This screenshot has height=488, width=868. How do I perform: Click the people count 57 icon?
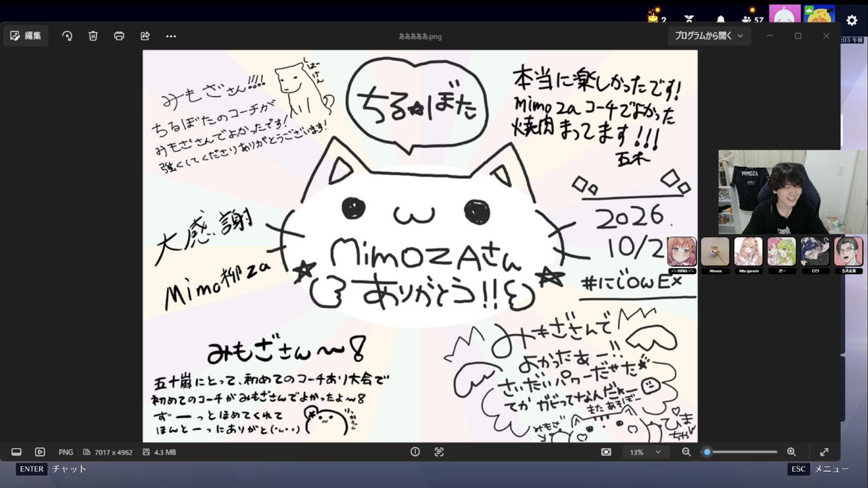coord(752,20)
